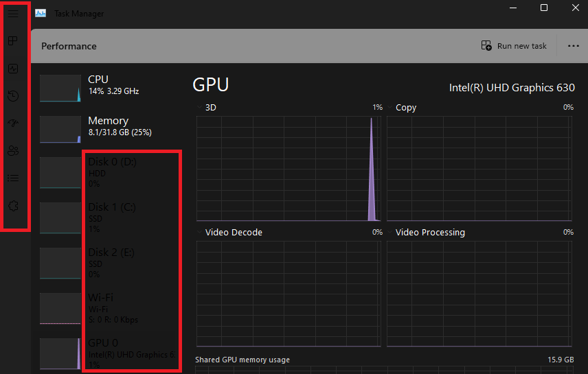This screenshot has height=374, width=588.
Task: Select Disk 0 (D:) HDD entry
Action: click(109, 173)
